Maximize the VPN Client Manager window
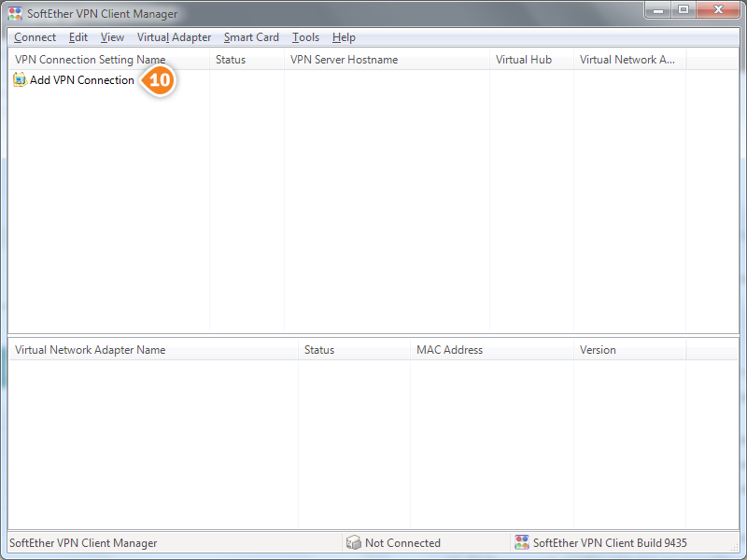This screenshot has height=560, width=747. [684, 10]
